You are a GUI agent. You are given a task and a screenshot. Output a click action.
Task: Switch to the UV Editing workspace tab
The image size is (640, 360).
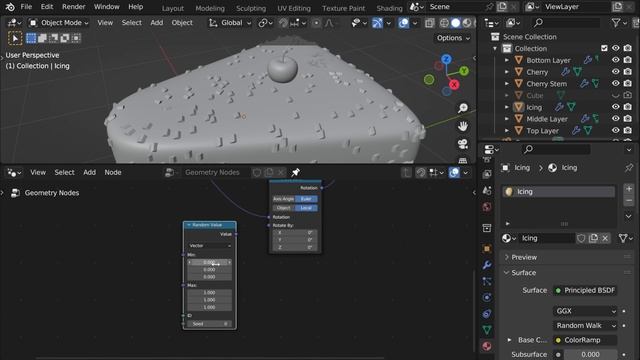294,8
